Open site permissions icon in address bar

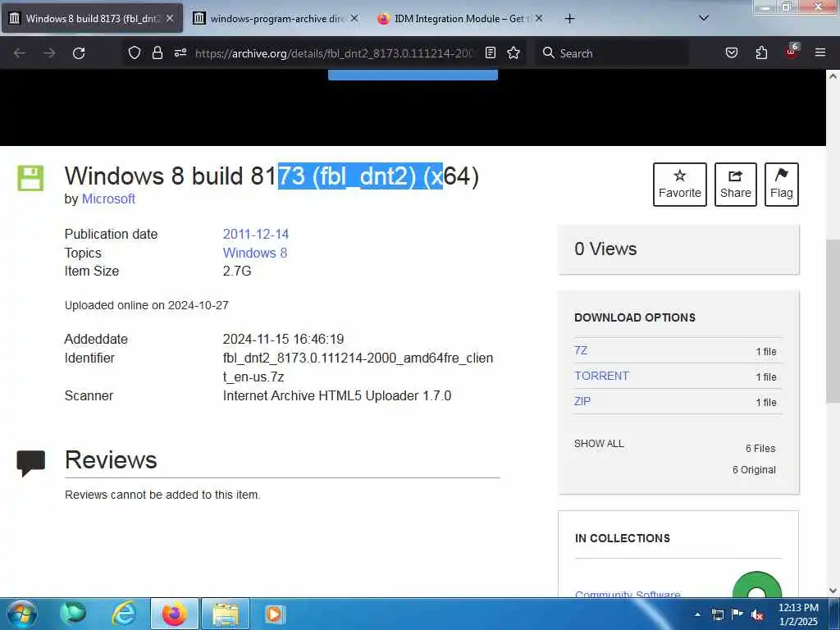180,52
